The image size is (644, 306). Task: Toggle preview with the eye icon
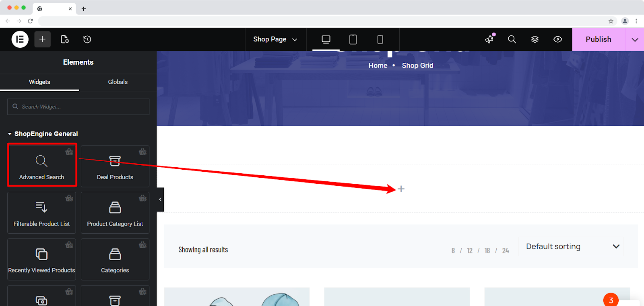(557, 39)
